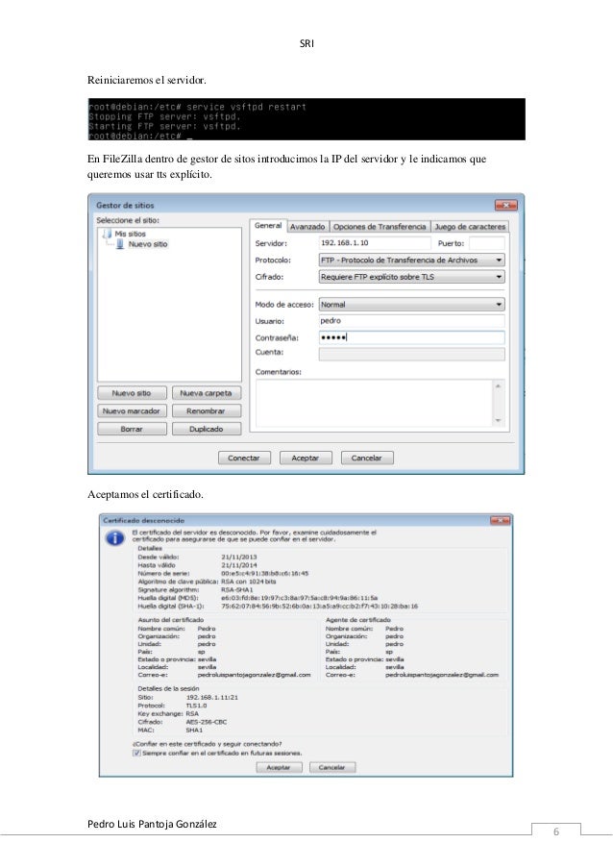Click the 192.168.1.11:21 site value
This screenshot has width=613, height=868.
[x=212, y=698]
